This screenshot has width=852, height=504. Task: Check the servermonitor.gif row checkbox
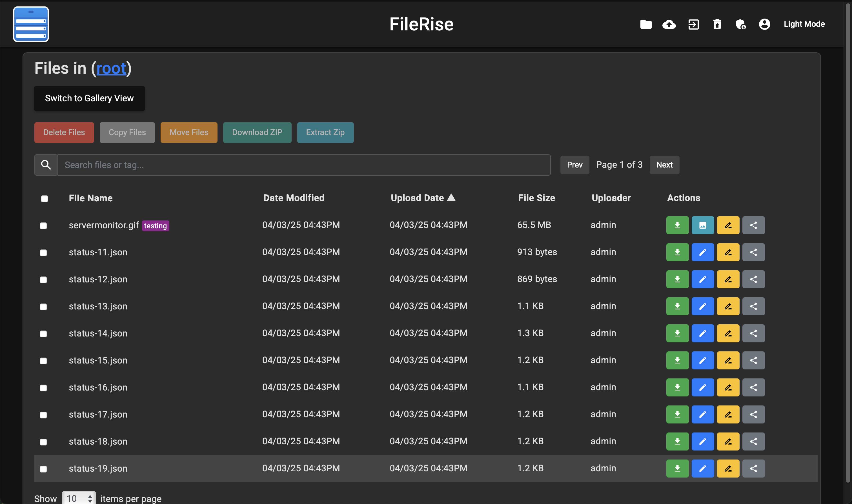[x=43, y=226]
